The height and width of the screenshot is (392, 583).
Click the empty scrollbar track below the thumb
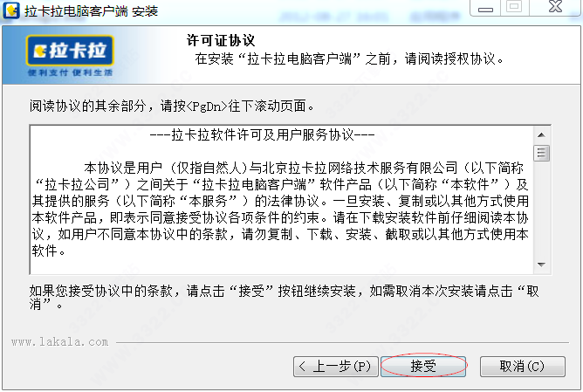[541, 209]
